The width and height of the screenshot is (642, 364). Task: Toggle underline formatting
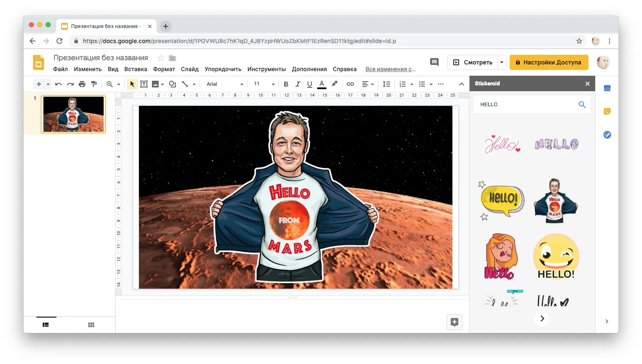[310, 84]
